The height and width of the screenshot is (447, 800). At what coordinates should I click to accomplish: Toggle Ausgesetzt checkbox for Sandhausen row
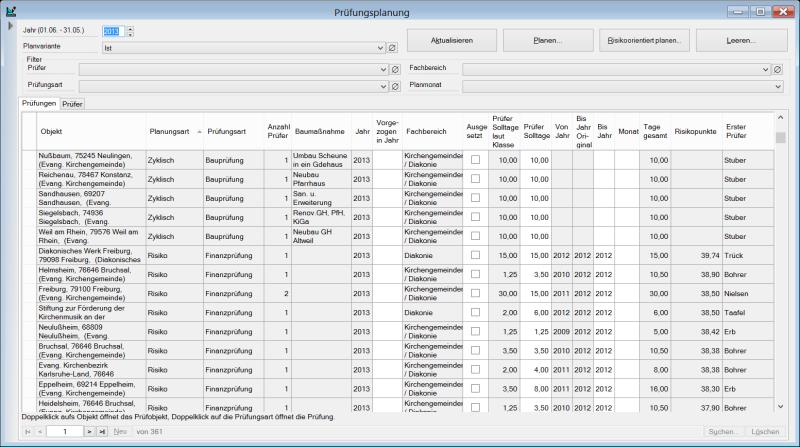point(476,197)
